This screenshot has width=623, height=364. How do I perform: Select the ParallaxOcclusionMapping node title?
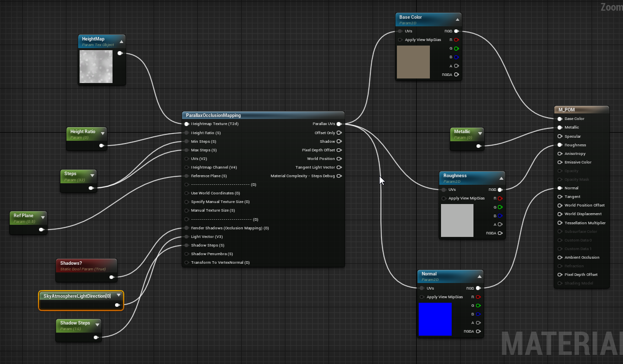[x=213, y=115]
